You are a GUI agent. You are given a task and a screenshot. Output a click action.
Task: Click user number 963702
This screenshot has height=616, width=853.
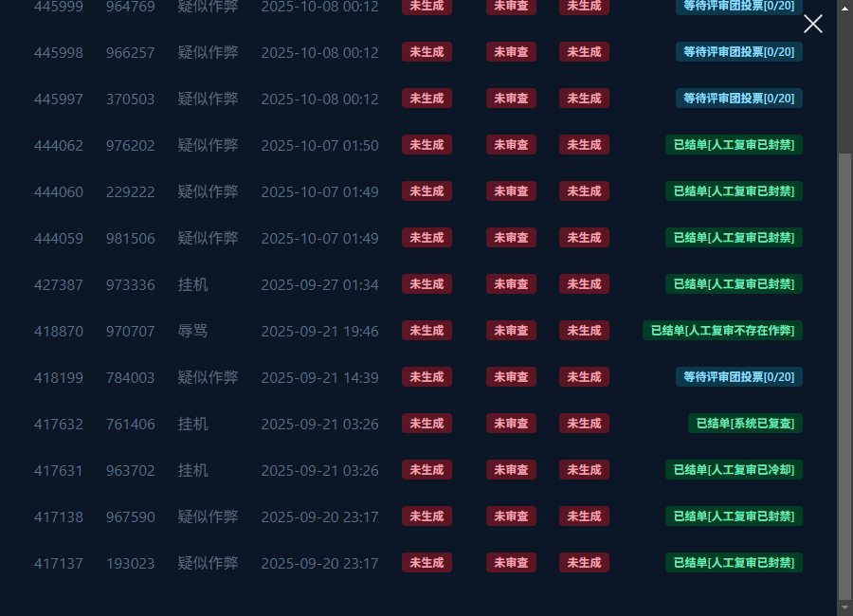point(131,471)
